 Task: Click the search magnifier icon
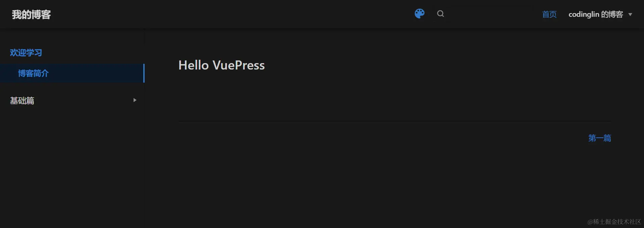pyautogui.click(x=440, y=14)
